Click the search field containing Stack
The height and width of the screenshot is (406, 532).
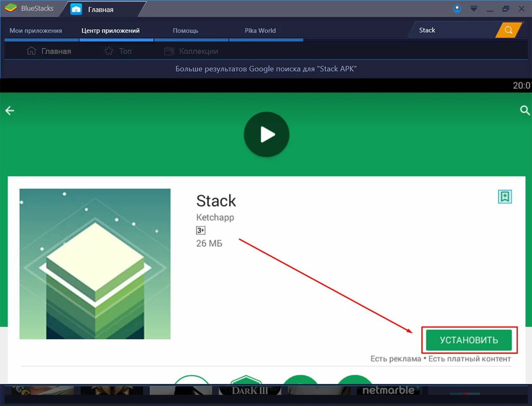tap(455, 30)
